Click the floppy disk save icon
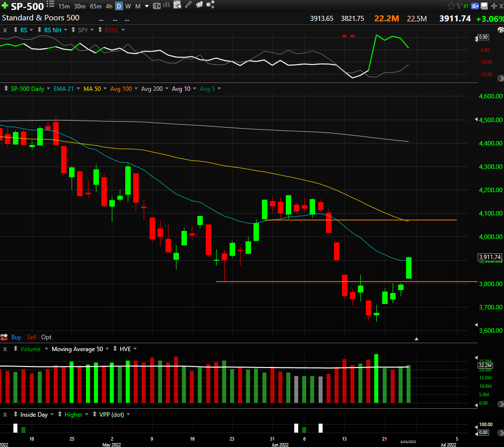Screen dimensions: 504x447 (484, 6)
